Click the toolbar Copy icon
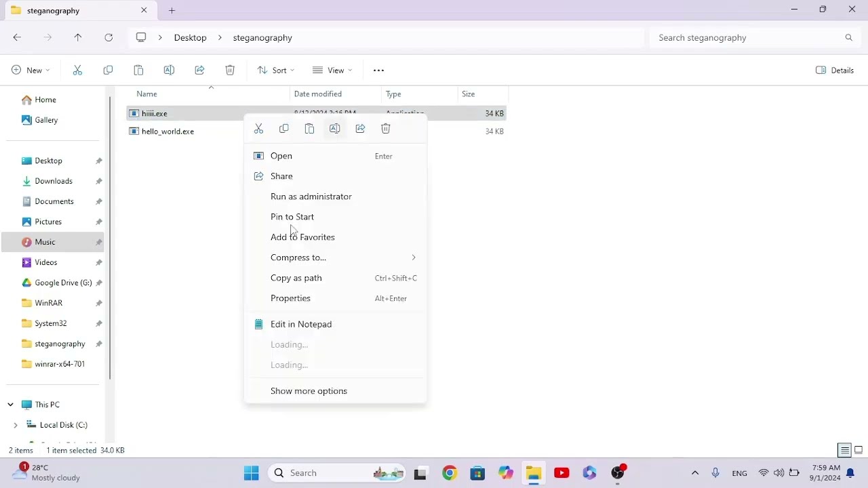868x488 pixels. pos(108,70)
